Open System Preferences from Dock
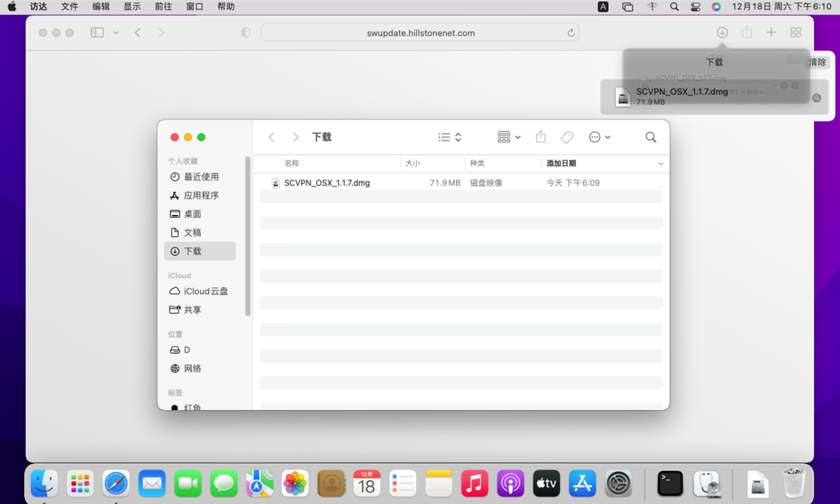 pyautogui.click(x=618, y=483)
